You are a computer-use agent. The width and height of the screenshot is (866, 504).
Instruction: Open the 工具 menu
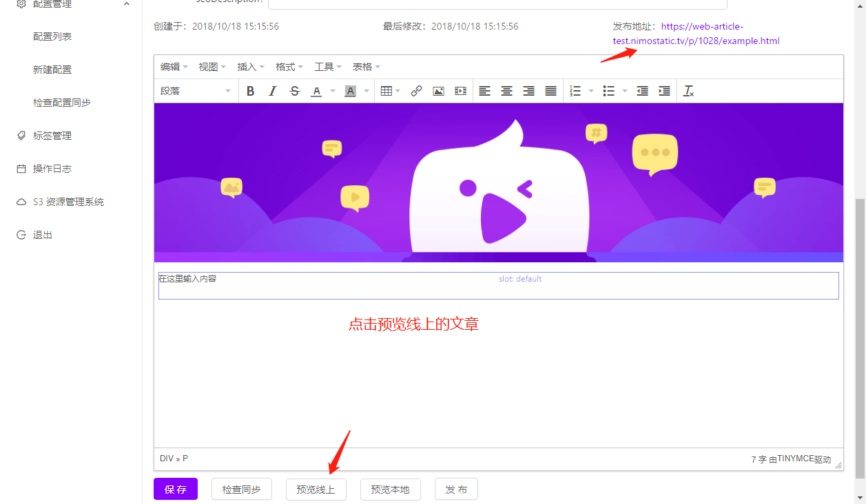(328, 67)
